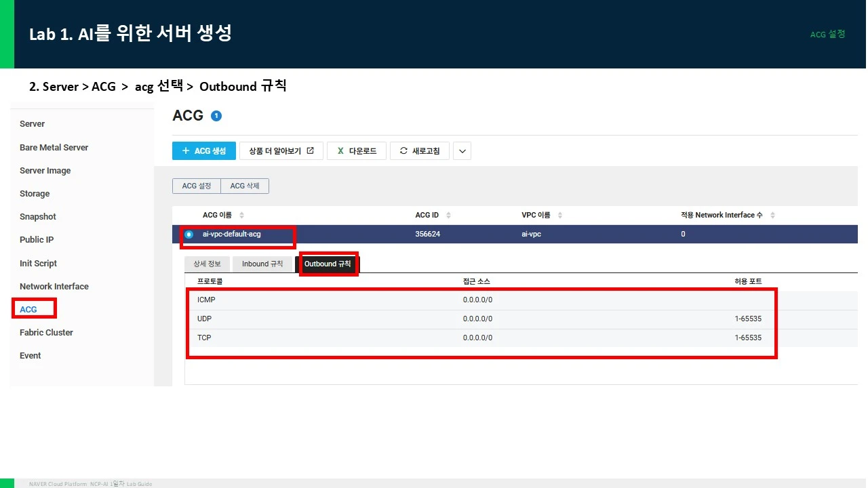
Task: Open Init Script in the sidebar
Action: [39, 263]
